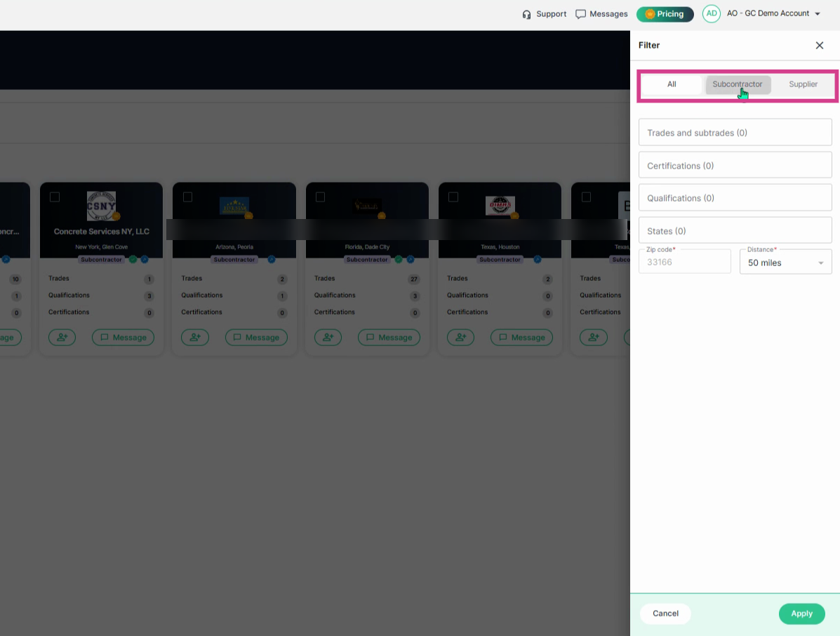The image size is (840, 636).
Task: Message the Texas, Houston subcontractor
Action: (522, 337)
